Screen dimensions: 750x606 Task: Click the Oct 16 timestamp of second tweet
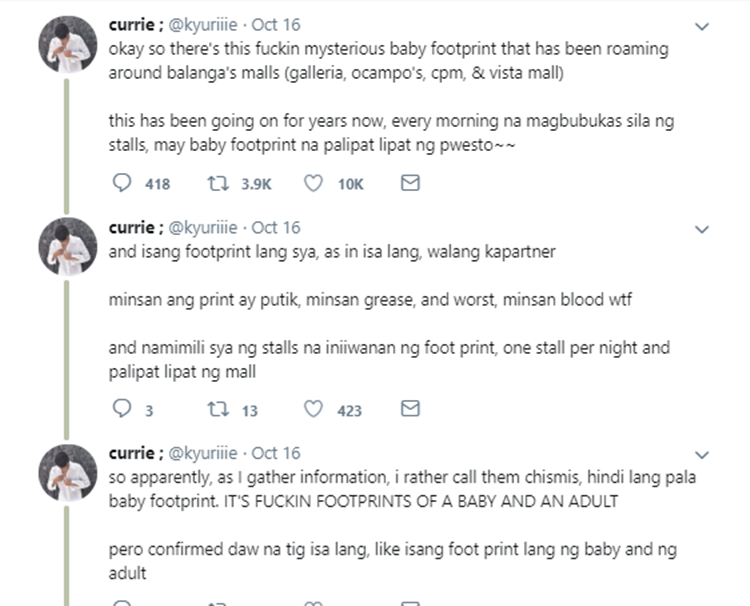click(x=275, y=228)
